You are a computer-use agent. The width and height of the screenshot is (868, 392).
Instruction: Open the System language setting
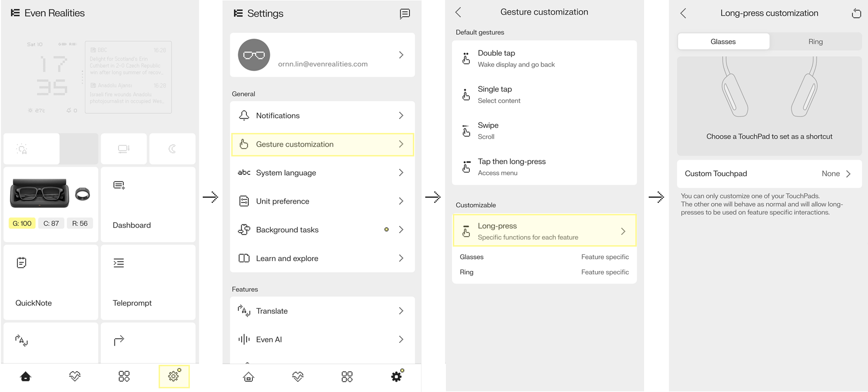tap(322, 173)
